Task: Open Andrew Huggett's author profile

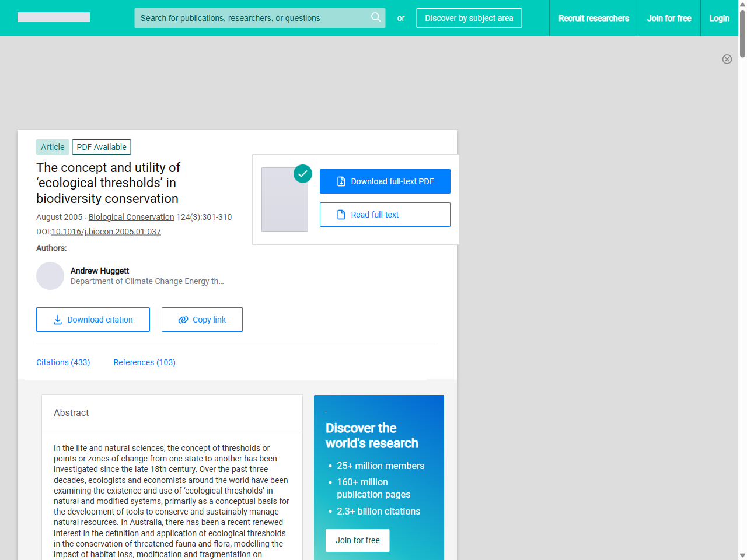Action: pos(100,271)
